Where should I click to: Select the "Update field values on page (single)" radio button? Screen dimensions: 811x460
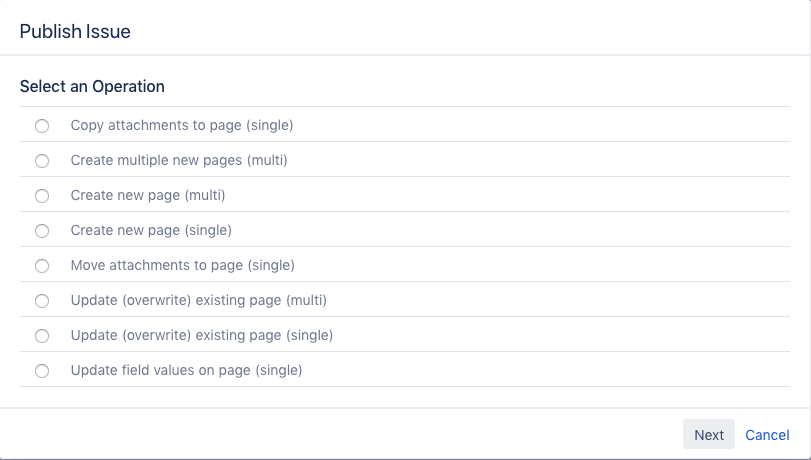pyautogui.click(x=42, y=371)
